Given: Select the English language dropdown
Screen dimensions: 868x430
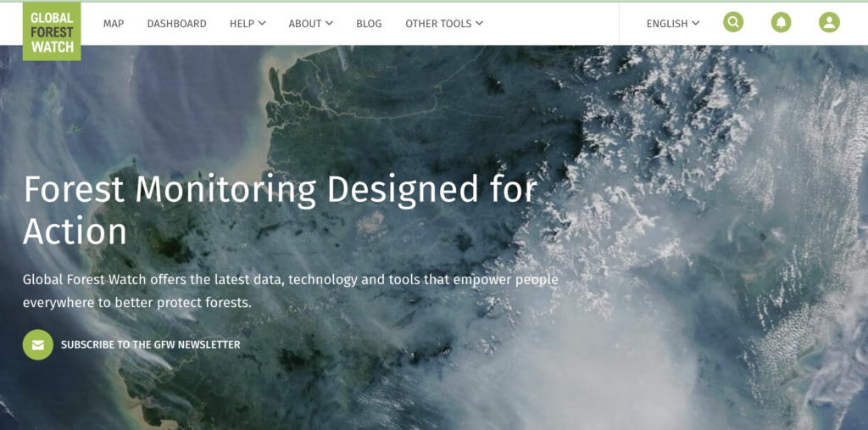Looking at the screenshot, I should [667, 24].
